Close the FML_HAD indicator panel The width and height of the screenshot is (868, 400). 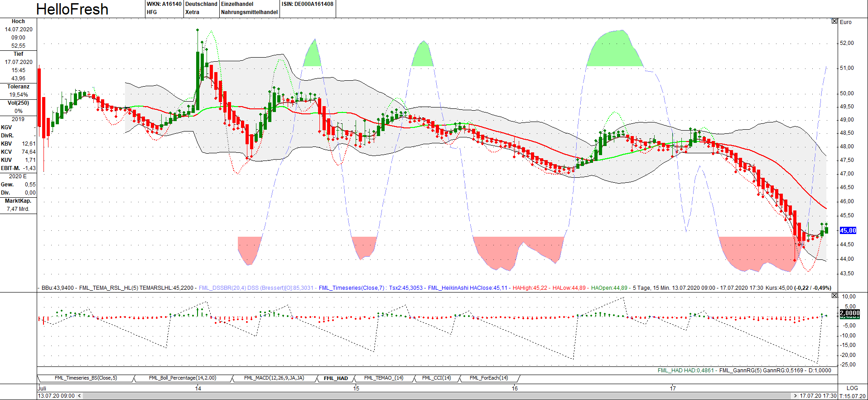(834, 296)
